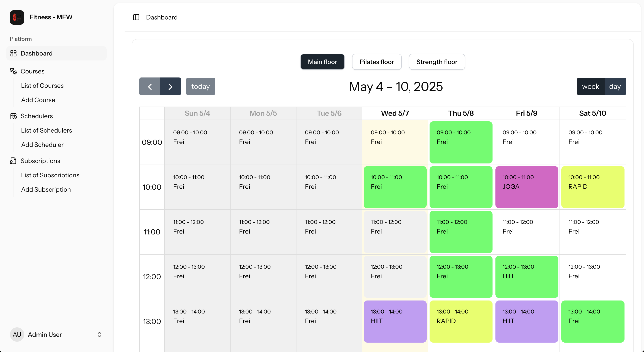
Task: Click the May 4 – 10, 2025 title
Action: coord(396,86)
